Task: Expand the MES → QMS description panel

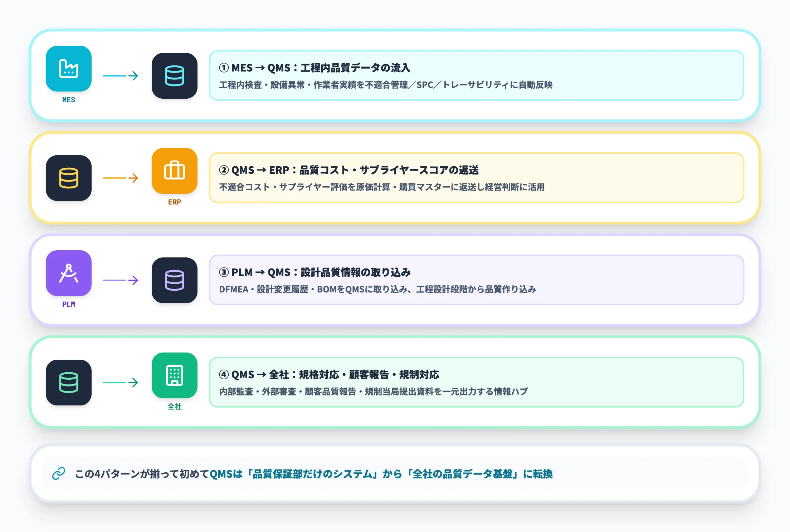Action: click(x=476, y=75)
